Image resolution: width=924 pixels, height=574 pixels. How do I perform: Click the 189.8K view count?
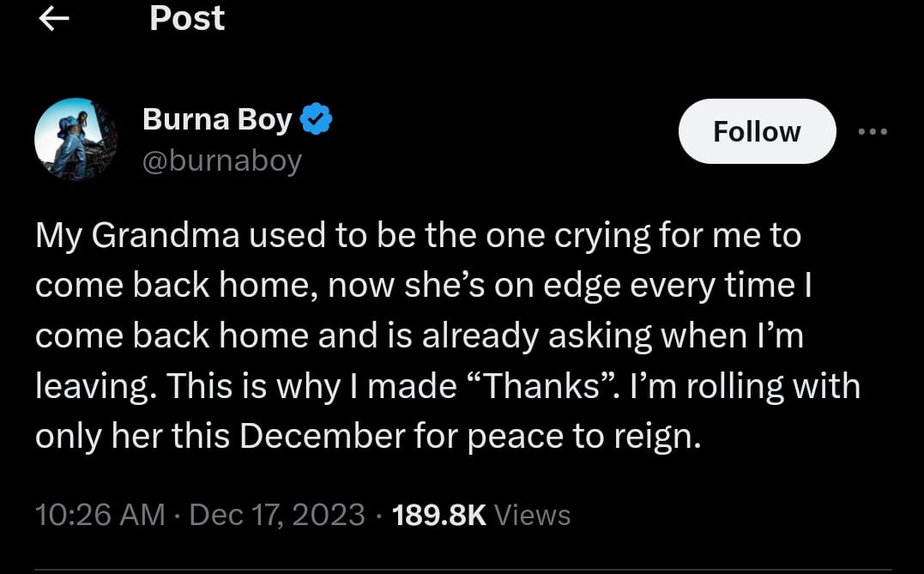click(x=438, y=515)
